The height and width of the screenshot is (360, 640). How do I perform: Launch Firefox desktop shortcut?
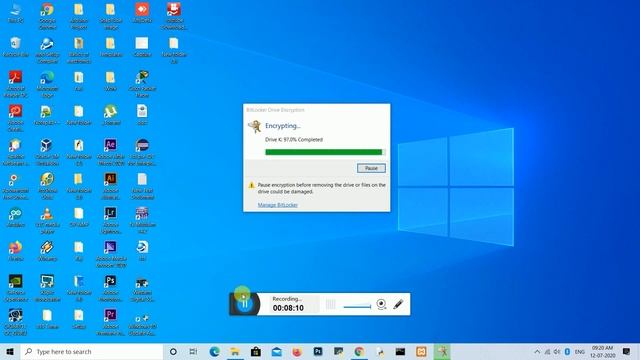coord(16,251)
